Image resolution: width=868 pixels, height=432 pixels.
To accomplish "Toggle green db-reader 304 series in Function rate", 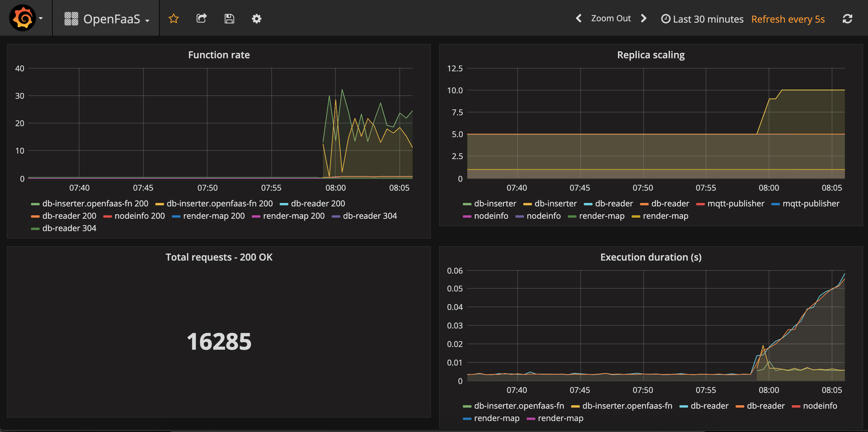I will pos(69,228).
